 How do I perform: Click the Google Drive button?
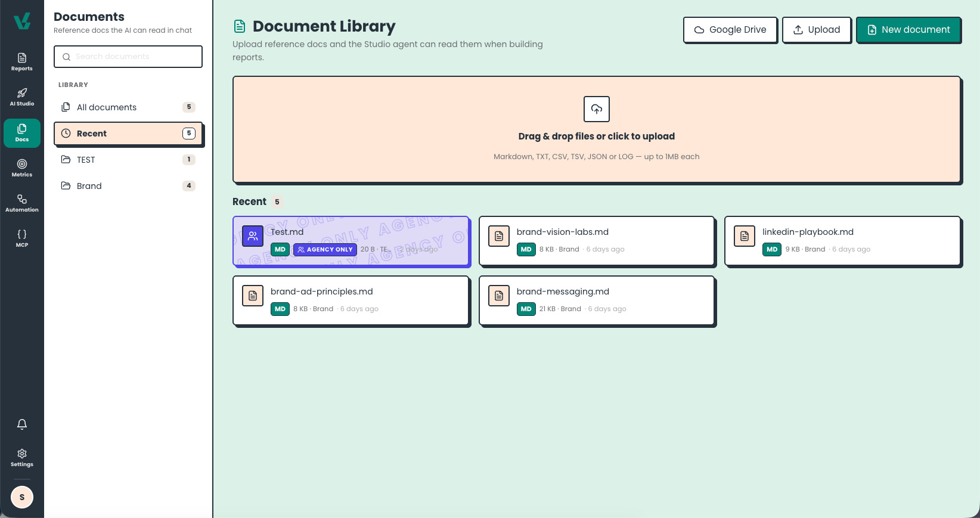pyautogui.click(x=730, y=30)
